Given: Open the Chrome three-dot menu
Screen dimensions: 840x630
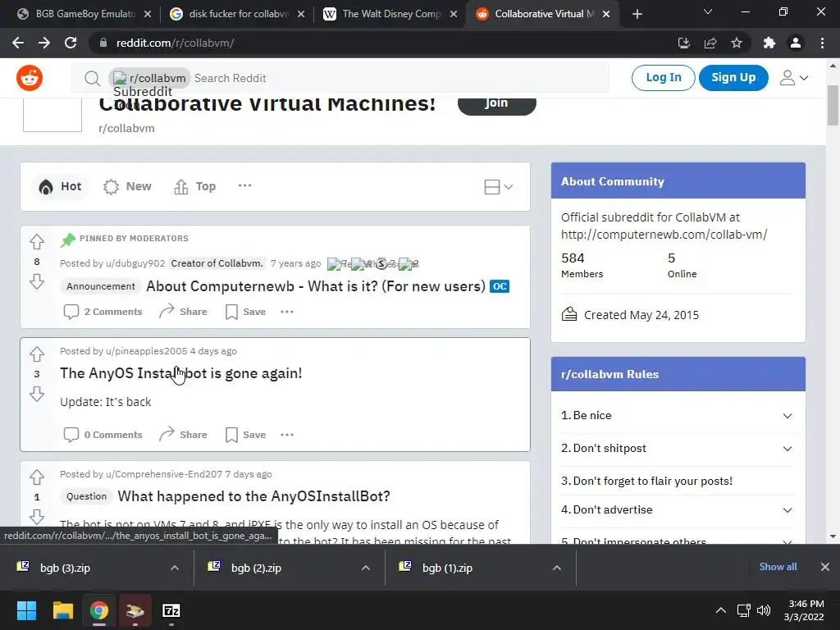Looking at the screenshot, I should pos(822,43).
